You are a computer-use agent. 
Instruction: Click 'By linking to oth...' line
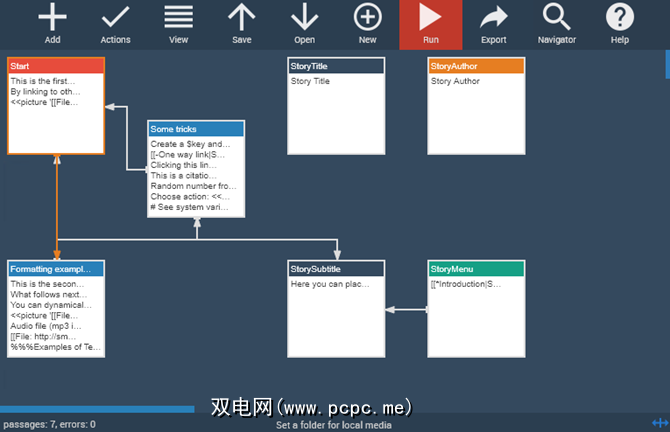pyautogui.click(x=45, y=92)
